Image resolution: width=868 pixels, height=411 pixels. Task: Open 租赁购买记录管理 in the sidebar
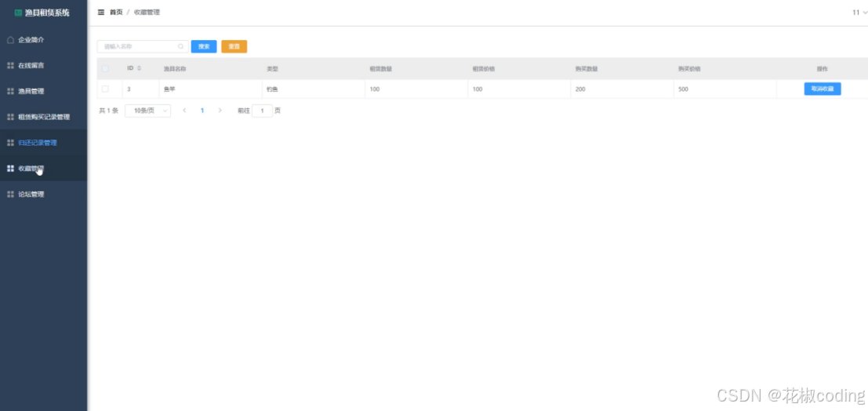pyautogui.click(x=44, y=117)
